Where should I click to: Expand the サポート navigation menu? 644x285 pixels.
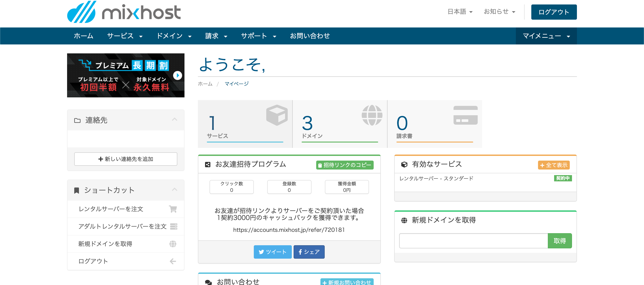258,36
